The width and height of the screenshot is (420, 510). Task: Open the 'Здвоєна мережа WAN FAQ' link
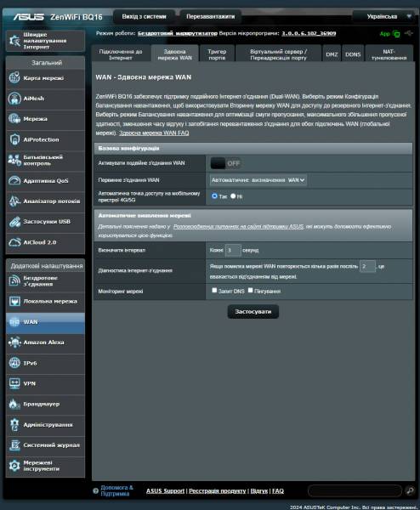(x=154, y=133)
